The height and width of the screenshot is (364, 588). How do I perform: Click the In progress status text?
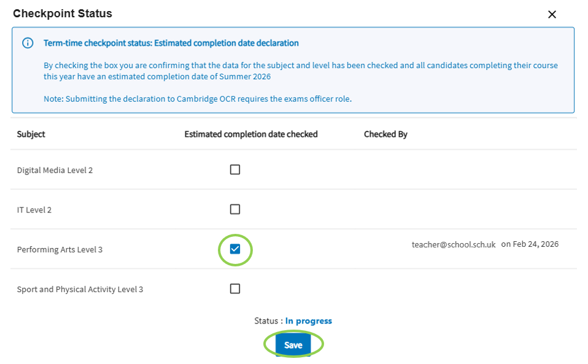(x=308, y=321)
